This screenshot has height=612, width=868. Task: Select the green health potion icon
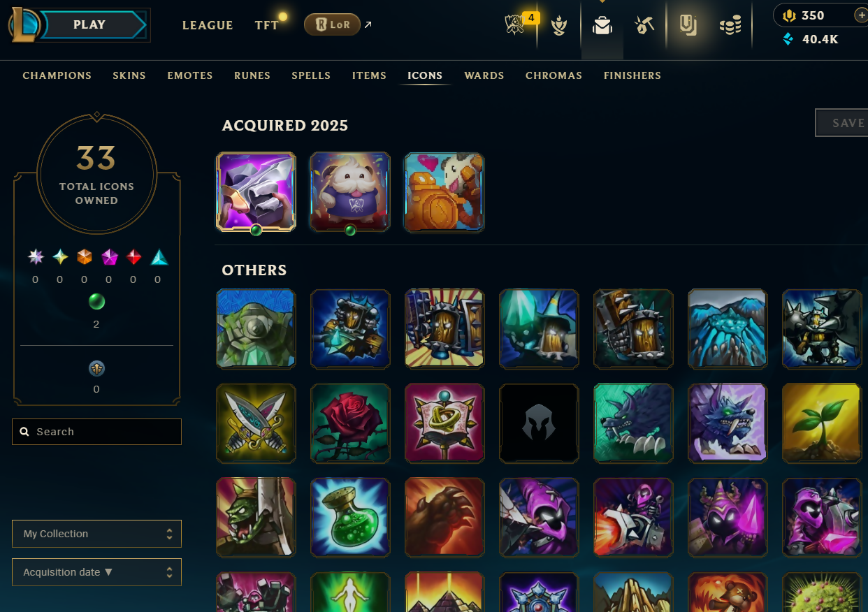350,517
